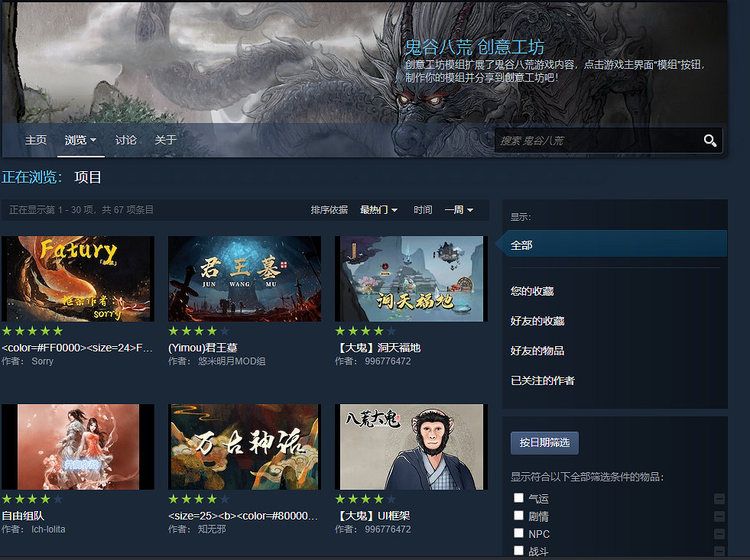This screenshot has width=750, height=560.
Task: Check the 气运 filter checkbox
Action: [519, 498]
